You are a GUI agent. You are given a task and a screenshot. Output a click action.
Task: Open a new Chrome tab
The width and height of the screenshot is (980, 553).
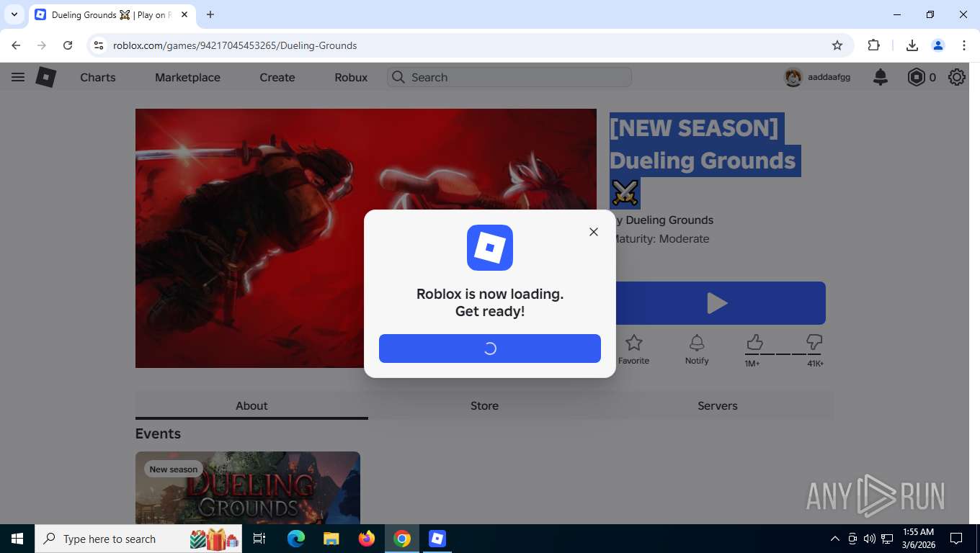coord(210,14)
